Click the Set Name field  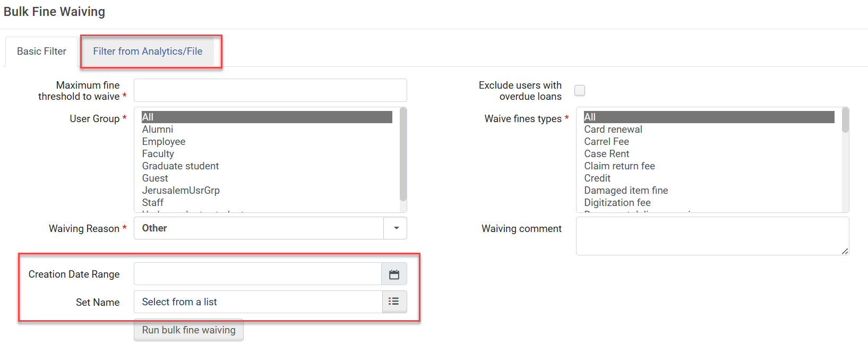click(x=258, y=302)
